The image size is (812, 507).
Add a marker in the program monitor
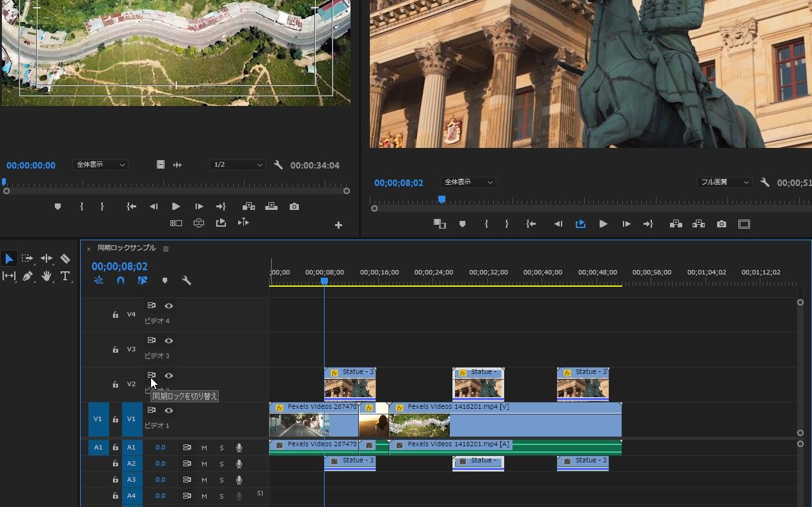(x=462, y=224)
